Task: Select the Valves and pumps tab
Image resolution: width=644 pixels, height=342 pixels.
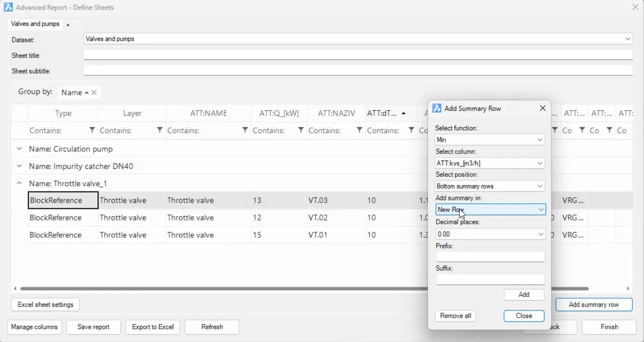Action: coord(35,24)
